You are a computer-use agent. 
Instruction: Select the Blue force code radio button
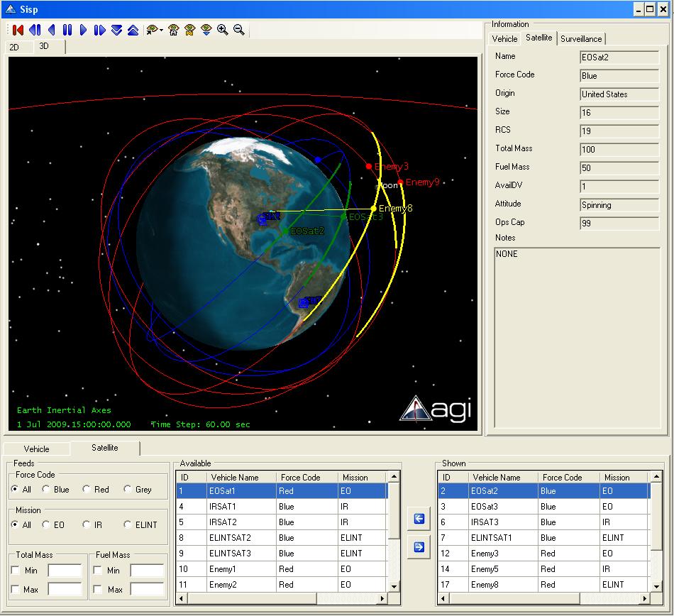[46, 489]
